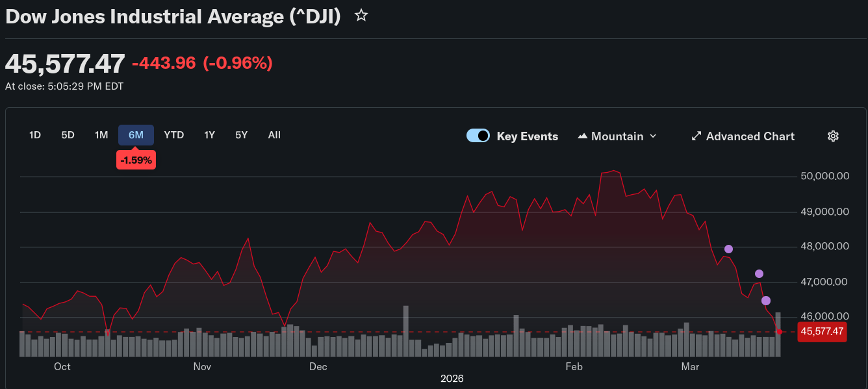The image size is (868, 389).
Task: Click the 49,000.00 axis label
Action: (824, 212)
